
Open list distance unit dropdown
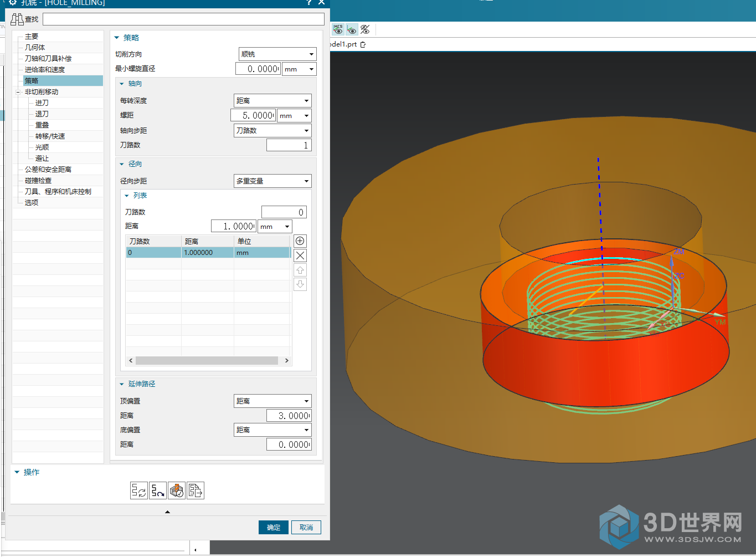coord(275,226)
